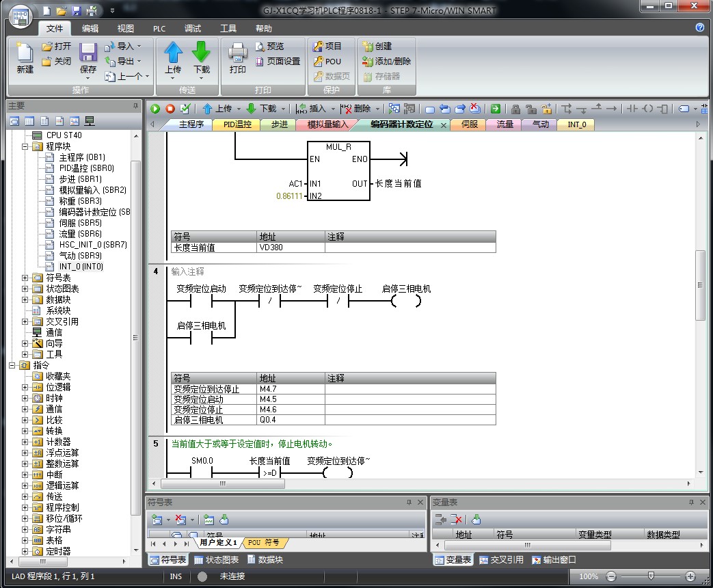
Task: Click the insert contact icon in editor toolbar
Action: (632, 109)
